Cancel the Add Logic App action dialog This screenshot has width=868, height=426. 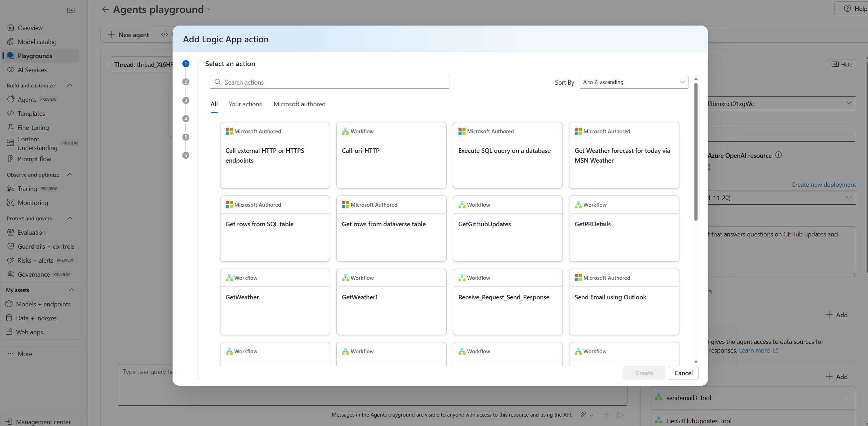click(x=683, y=373)
